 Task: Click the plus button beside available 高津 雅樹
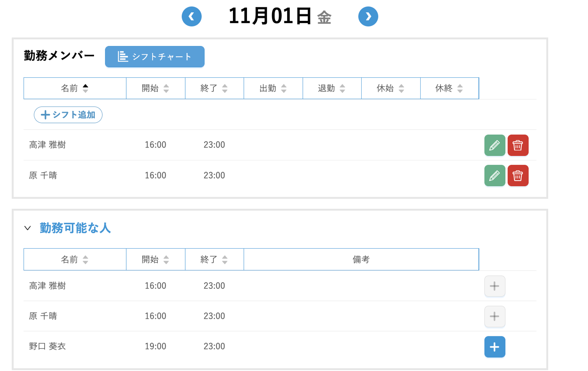point(494,286)
